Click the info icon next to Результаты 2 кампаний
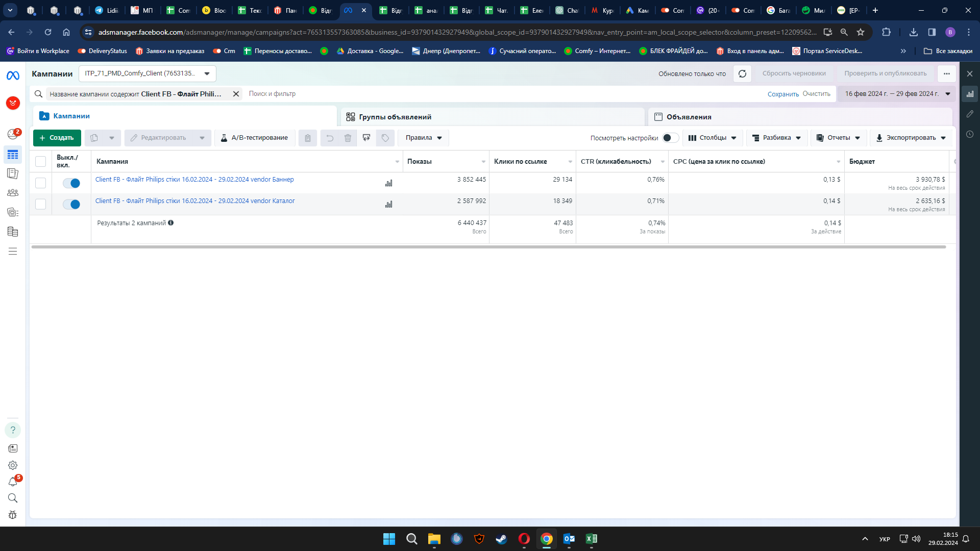980x551 pixels. click(171, 223)
